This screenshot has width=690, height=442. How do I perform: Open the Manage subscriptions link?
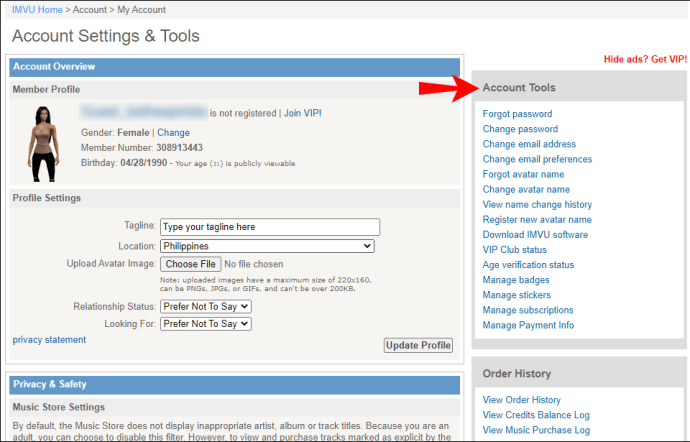coord(528,310)
